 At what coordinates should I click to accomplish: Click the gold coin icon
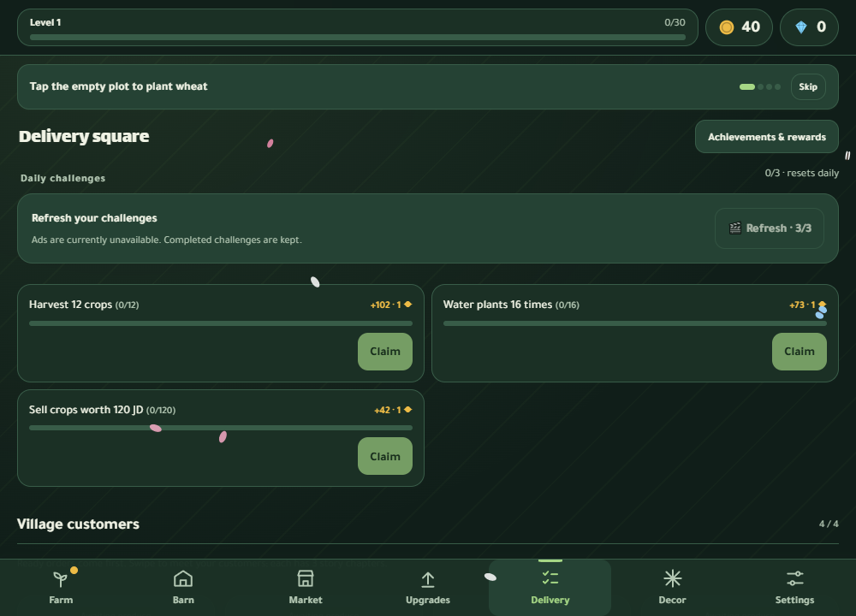point(726,27)
